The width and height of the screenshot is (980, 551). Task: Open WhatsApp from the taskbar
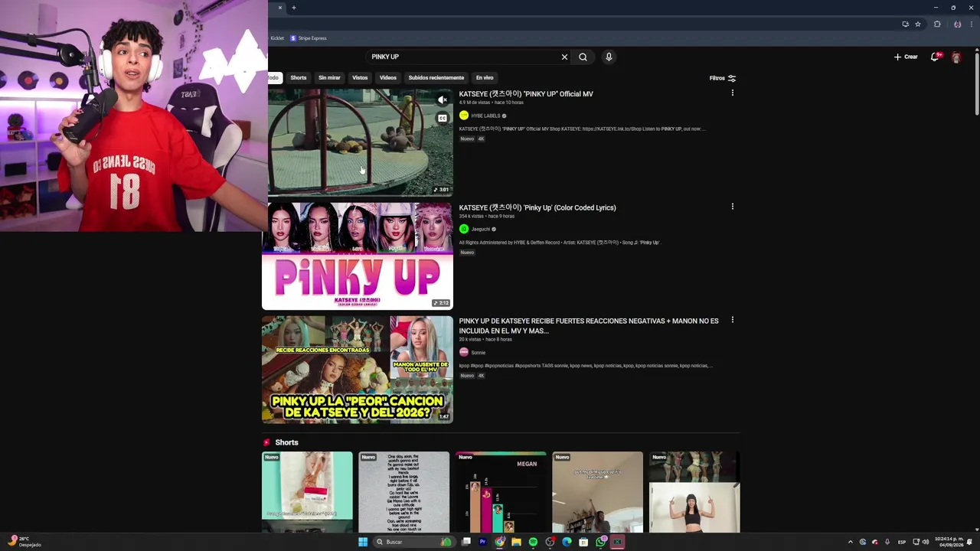(x=600, y=542)
